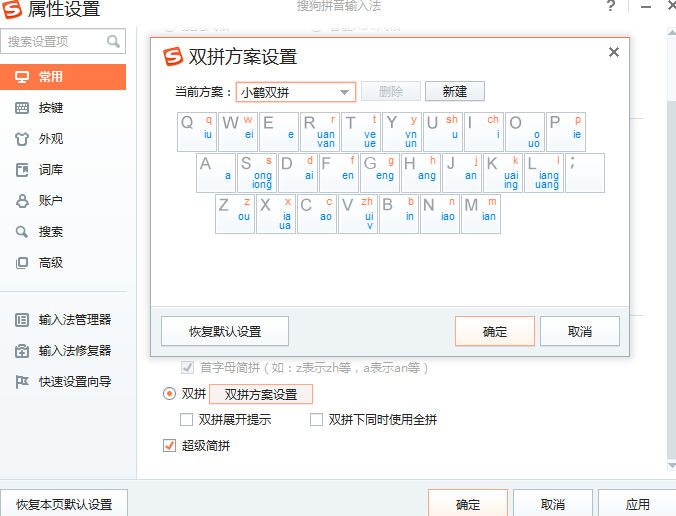Open the 搜索 search section
Viewport: 676px width, 516px height.
pyautogui.click(x=50, y=232)
